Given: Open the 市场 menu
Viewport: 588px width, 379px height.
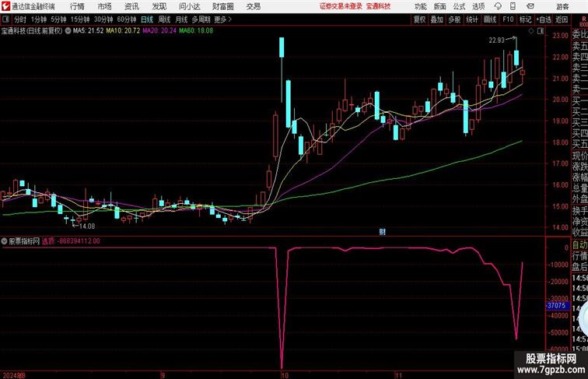Looking at the screenshot, I should 105,6.
